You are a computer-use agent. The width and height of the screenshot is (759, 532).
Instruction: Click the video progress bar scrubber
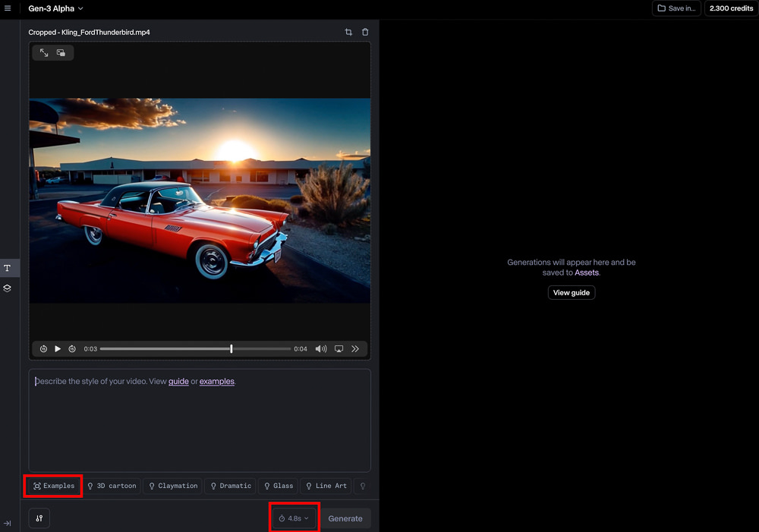click(x=231, y=349)
